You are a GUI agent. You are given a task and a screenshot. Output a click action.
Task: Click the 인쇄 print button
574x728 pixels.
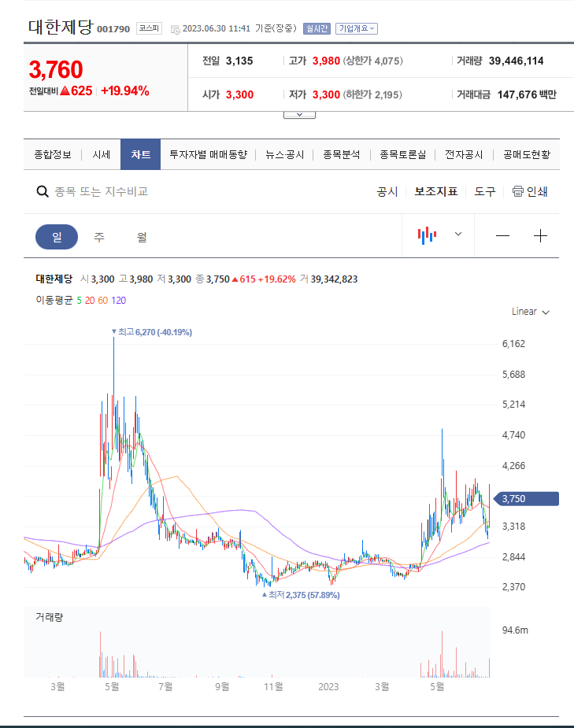tap(530, 191)
